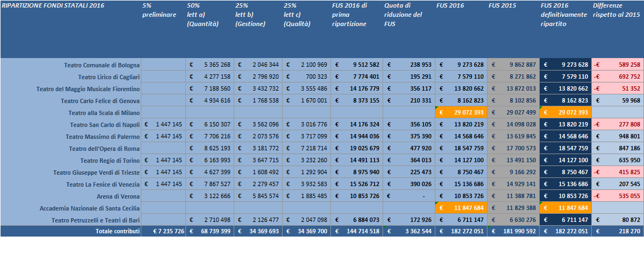The width and height of the screenshot is (644, 274).
Task: Select 'FUS 2016 di prima ripartizione' header
Action: point(357,29)
